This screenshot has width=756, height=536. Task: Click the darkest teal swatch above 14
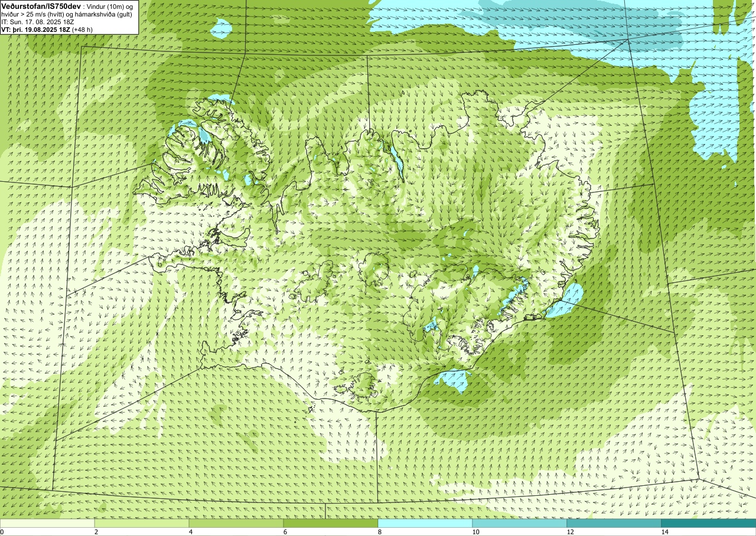709,523
